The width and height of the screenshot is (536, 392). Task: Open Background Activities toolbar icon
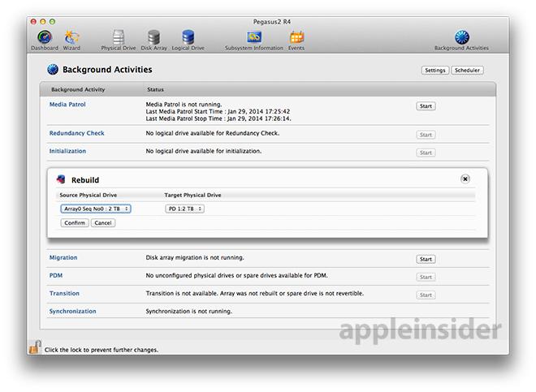[461, 41]
